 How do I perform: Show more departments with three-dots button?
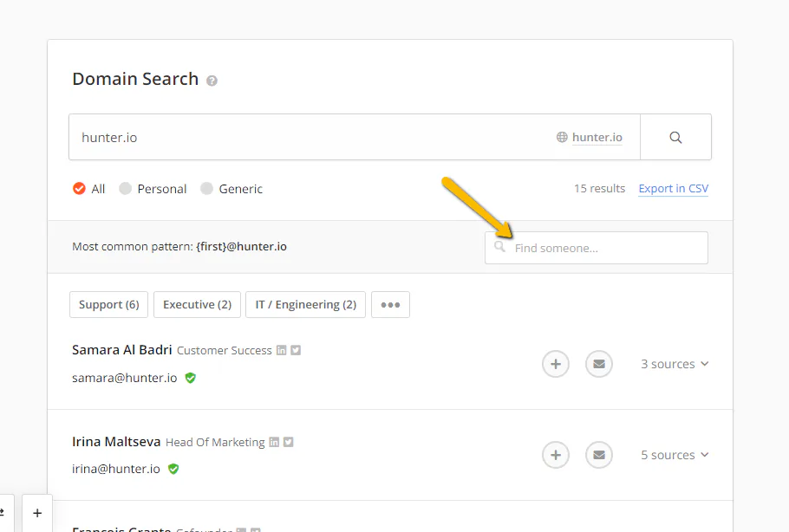[x=390, y=305]
